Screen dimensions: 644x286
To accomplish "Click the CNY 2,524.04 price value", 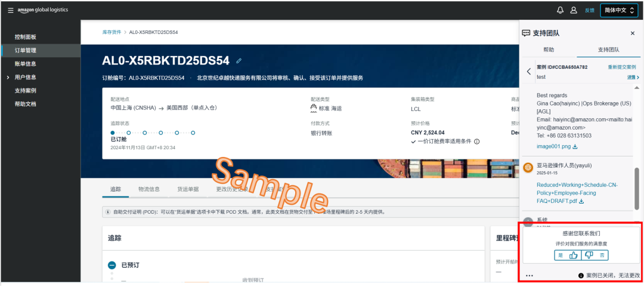I will point(428,133).
